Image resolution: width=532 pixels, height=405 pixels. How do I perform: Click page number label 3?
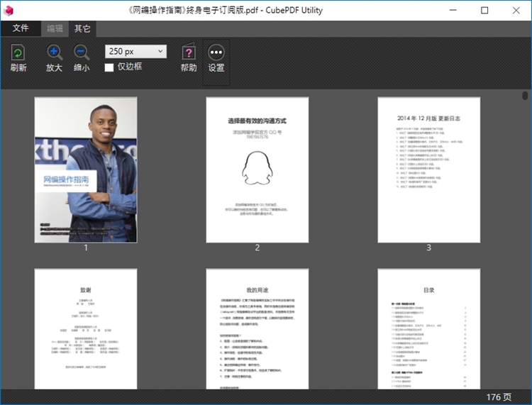click(429, 248)
